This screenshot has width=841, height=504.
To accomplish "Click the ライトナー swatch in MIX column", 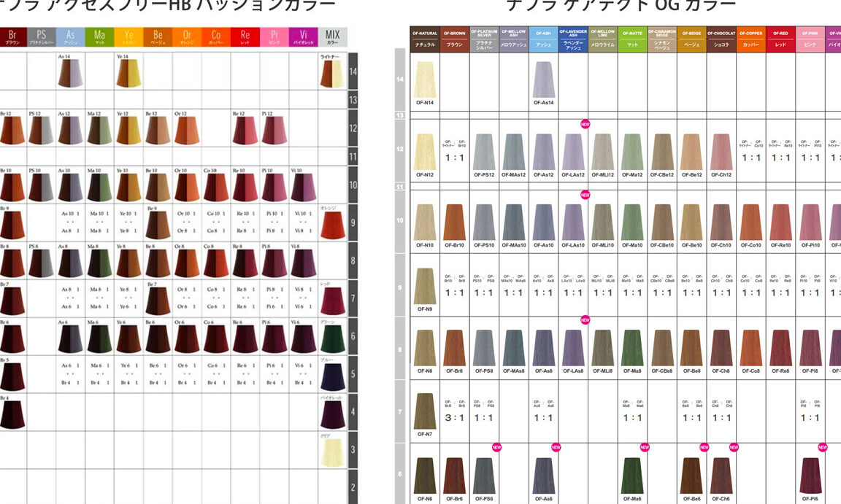I will 333,74.
